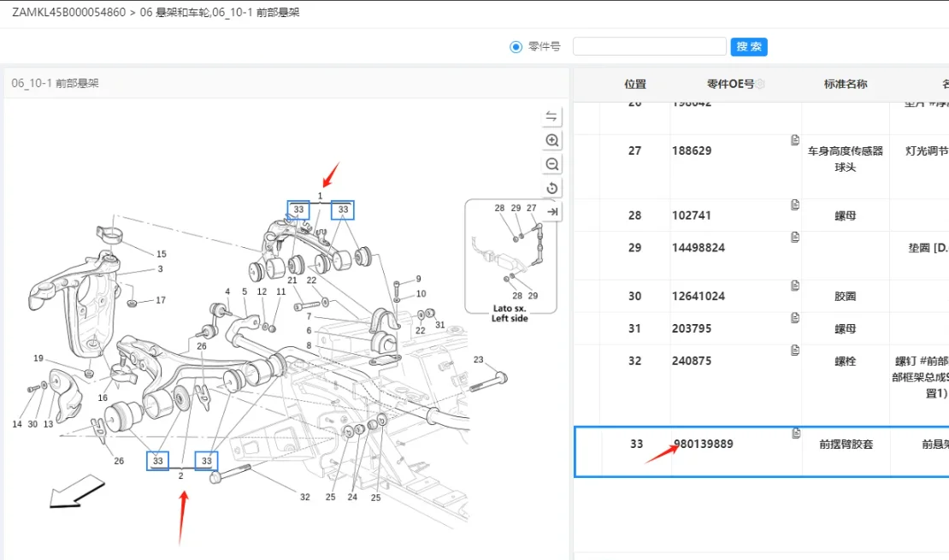Click callout 4 on the diagram
This screenshot has width=949, height=560.
(x=227, y=292)
